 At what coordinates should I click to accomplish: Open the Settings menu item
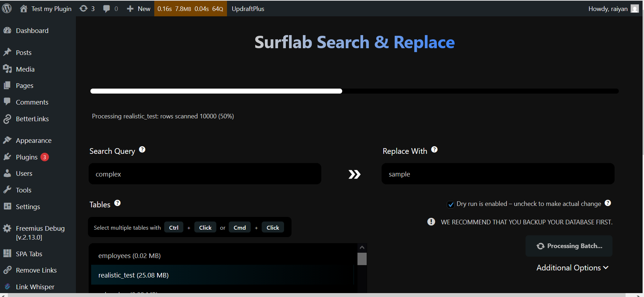[x=28, y=207]
